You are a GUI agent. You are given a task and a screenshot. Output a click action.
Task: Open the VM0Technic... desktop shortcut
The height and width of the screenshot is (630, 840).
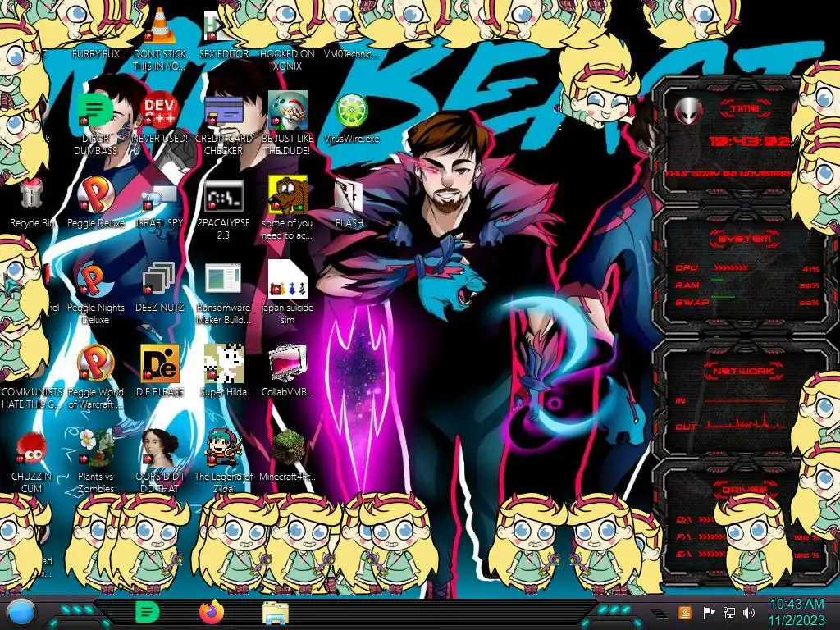click(x=351, y=53)
